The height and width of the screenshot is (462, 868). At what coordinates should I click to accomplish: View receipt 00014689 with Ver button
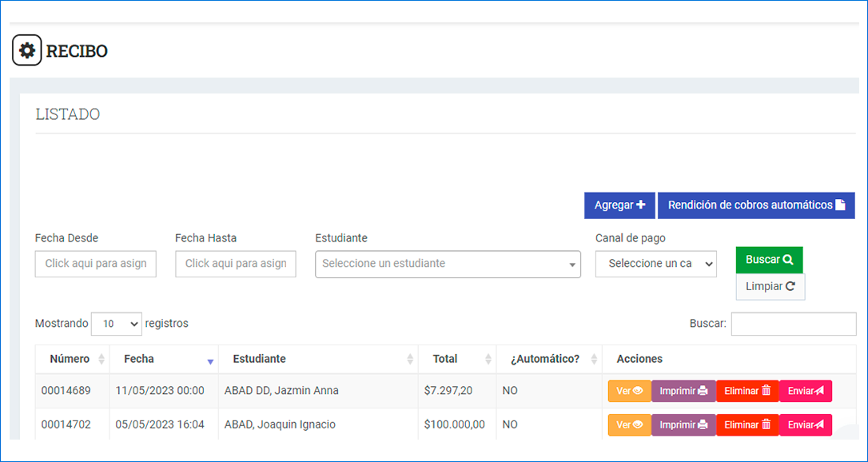tap(629, 391)
